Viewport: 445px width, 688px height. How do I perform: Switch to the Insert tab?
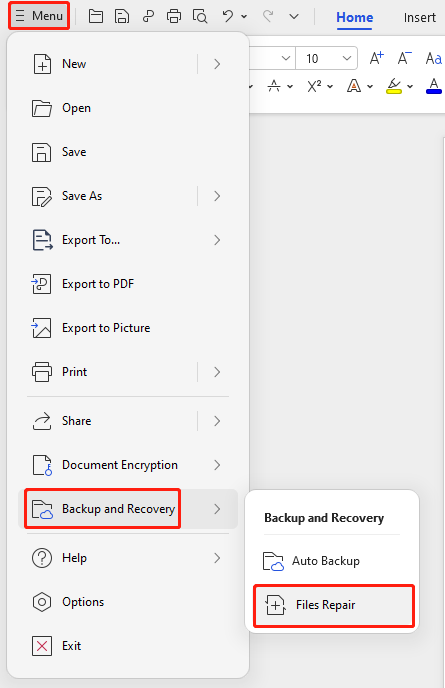coord(420,18)
